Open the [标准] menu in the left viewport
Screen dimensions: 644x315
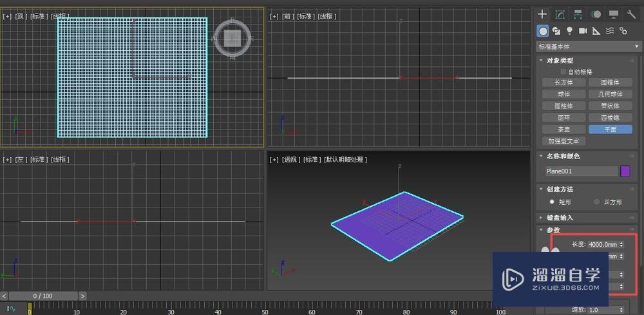38,159
